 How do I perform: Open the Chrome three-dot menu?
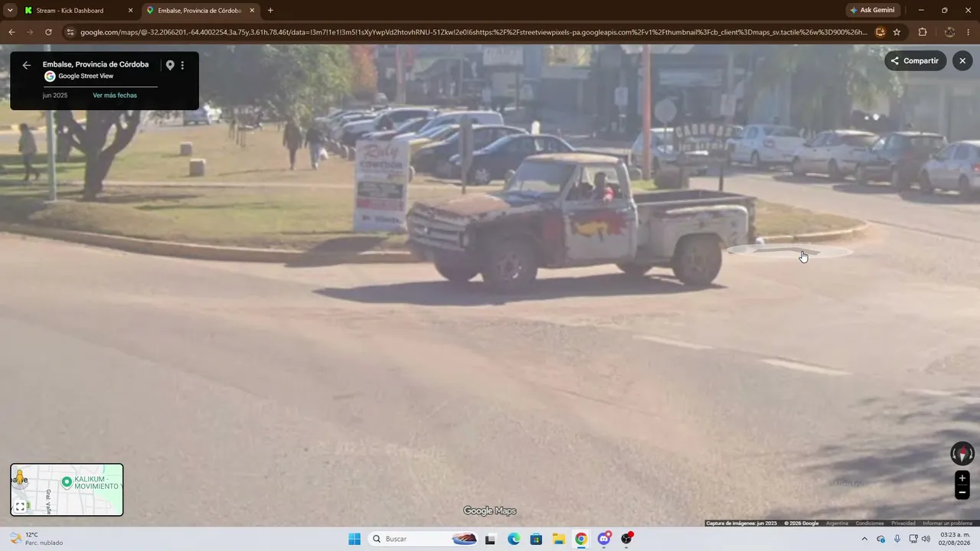[969, 32]
